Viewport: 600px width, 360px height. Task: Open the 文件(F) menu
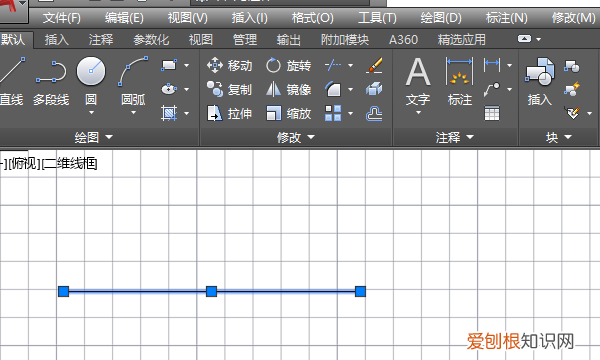62,18
